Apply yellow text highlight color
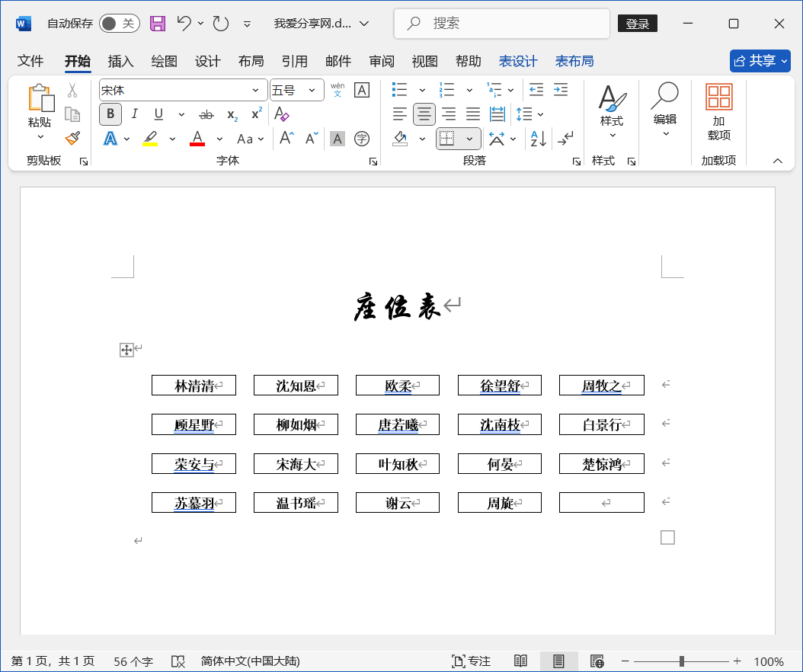The width and height of the screenshot is (803, 672). point(150,139)
